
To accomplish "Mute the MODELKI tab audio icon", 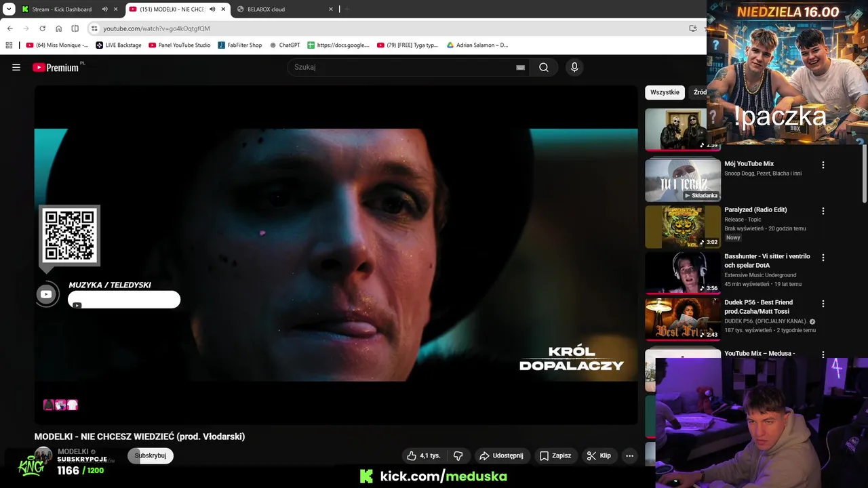I will pyautogui.click(x=213, y=9).
